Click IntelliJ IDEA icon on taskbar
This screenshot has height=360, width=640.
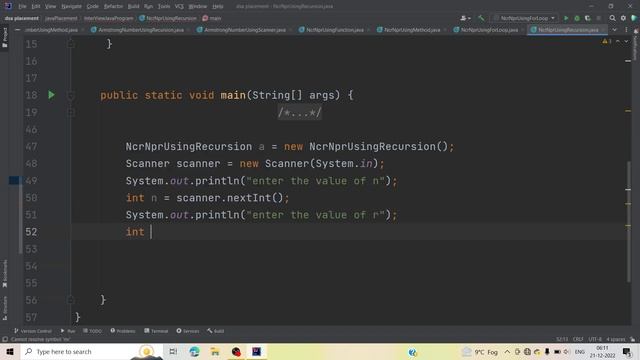(x=256, y=351)
